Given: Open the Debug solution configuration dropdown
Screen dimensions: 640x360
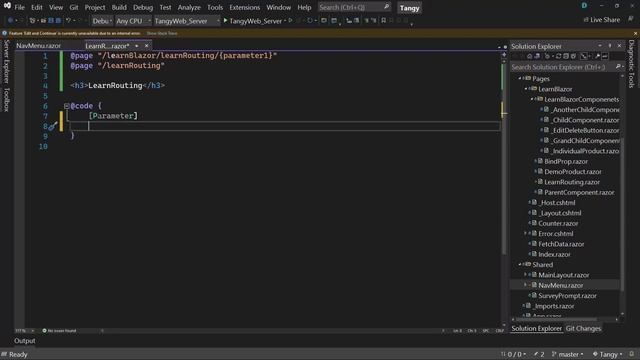Looking at the screenshot, I should click(x=102, y=21).
